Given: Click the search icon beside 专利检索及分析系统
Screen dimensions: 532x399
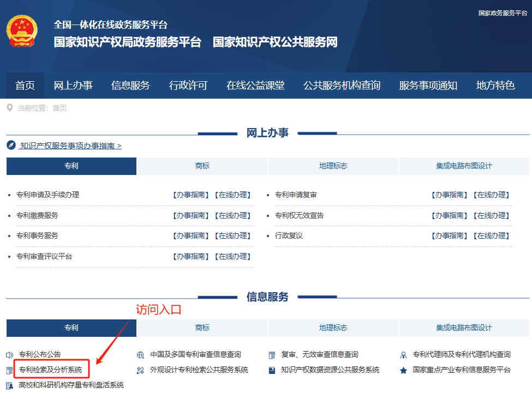Looking at the screenshot, I should tap(9, 371).
